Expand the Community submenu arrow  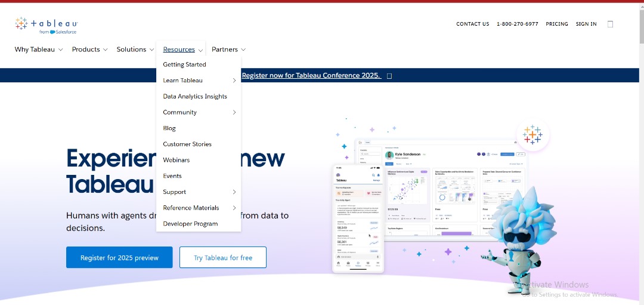click(x=234, y=112)
